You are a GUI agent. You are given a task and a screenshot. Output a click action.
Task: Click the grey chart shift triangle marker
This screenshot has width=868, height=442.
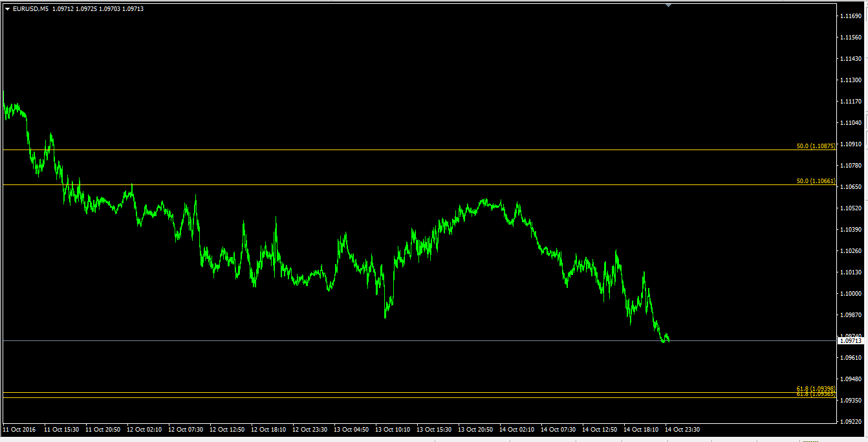point(668,5)
